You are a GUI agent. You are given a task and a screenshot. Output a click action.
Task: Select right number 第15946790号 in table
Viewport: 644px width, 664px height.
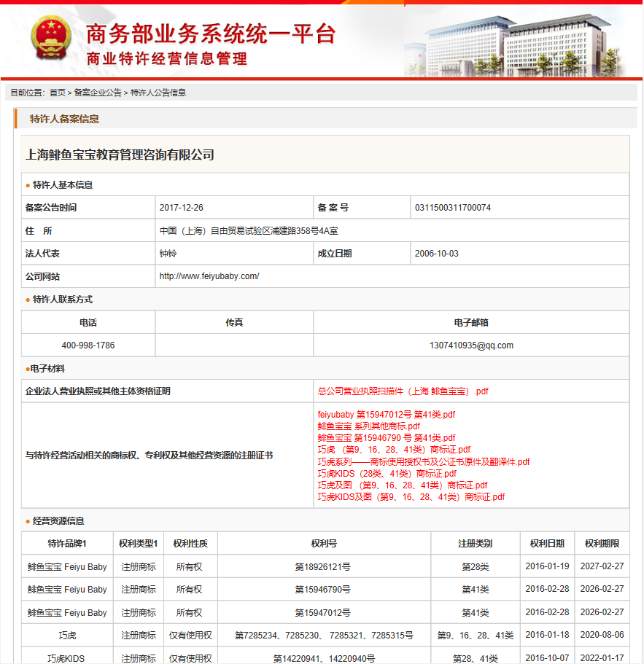click(x=323, y=590)
